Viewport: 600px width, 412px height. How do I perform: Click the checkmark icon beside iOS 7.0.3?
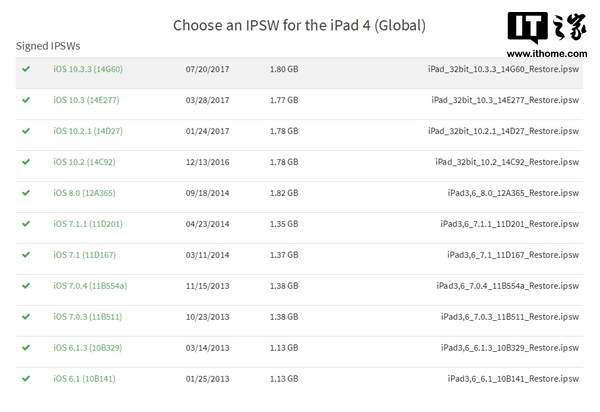tap(26, 317)
